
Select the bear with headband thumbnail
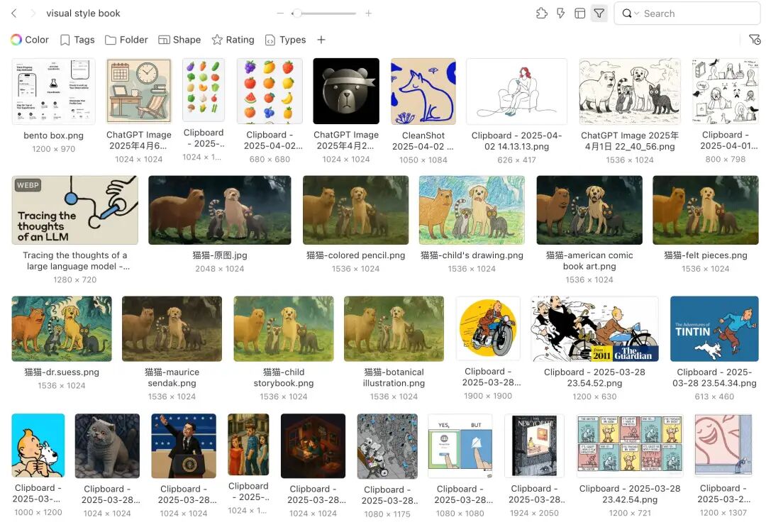click(x=346, y=91)
